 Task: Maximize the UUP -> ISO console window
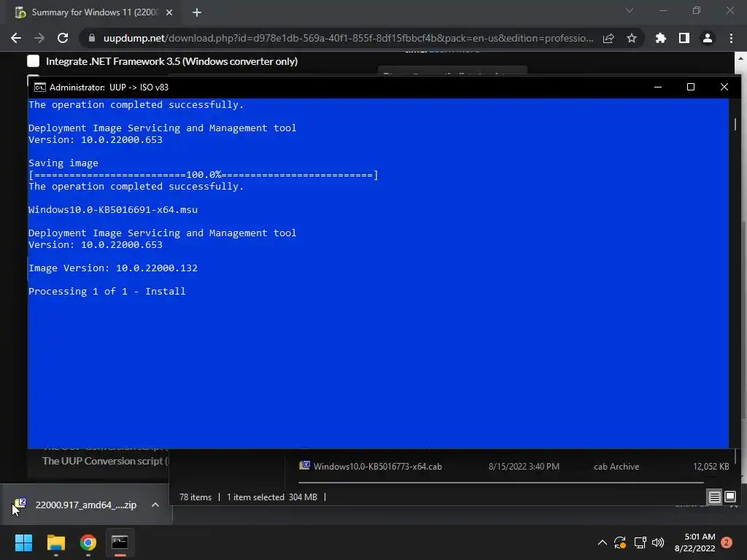click(691, 87)
